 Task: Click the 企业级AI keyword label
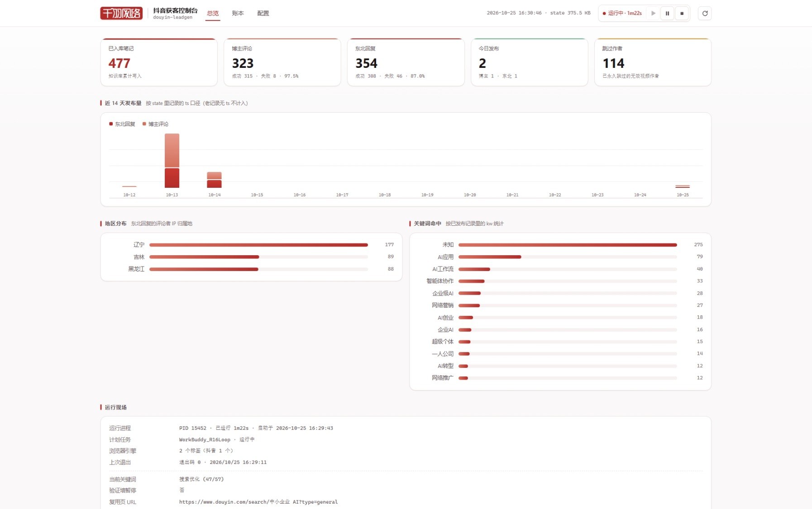pyautogui.click(x=443, y=293)
